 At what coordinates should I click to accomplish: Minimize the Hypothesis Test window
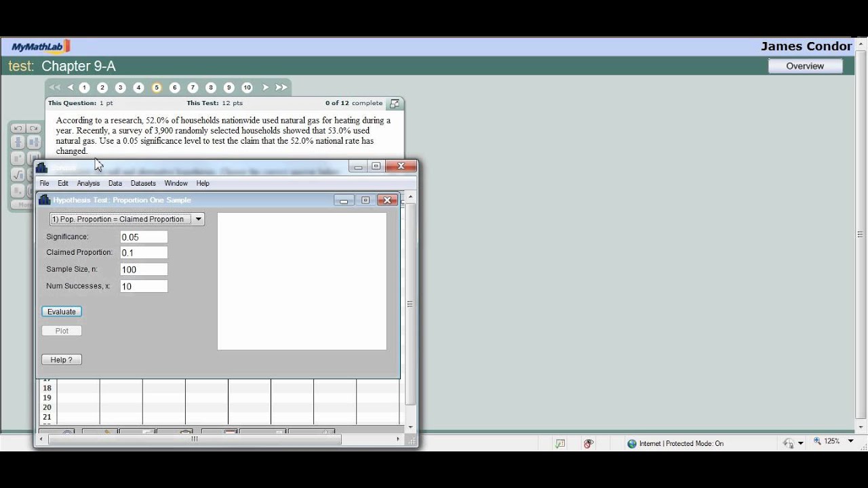tap(344, 200)
